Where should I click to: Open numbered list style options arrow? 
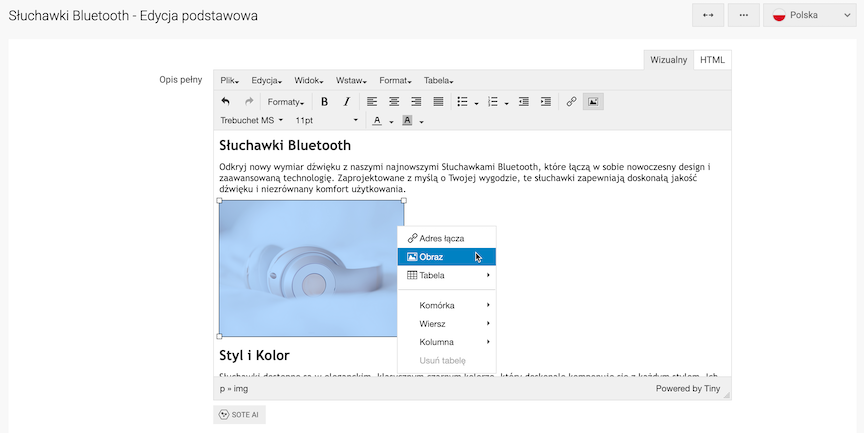[506, 102]
